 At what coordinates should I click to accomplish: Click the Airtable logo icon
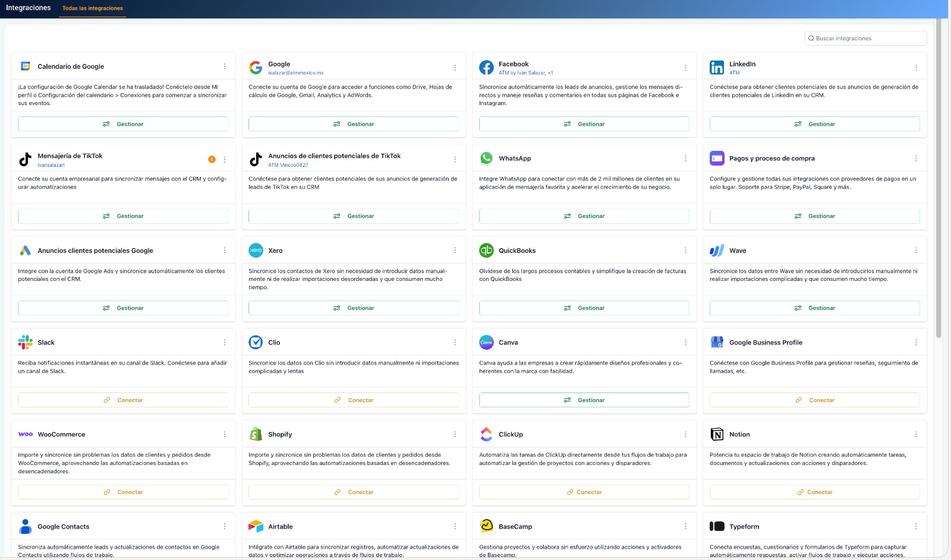tap(256, 526)
